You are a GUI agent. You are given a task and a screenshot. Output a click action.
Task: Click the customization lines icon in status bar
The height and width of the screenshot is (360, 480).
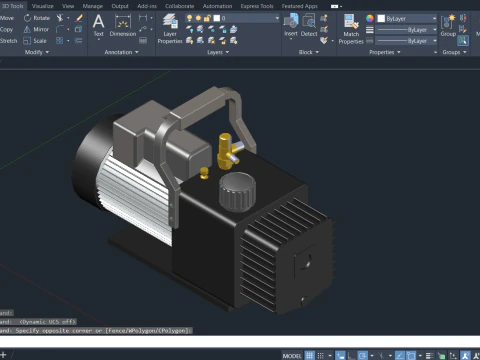[x=430, y=356]
